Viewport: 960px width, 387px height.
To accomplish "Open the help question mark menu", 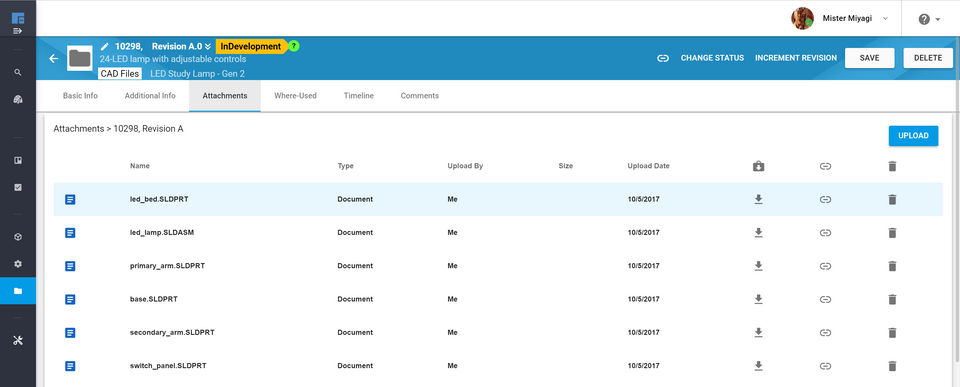I will pyautogui.click(x=929, y=19).
